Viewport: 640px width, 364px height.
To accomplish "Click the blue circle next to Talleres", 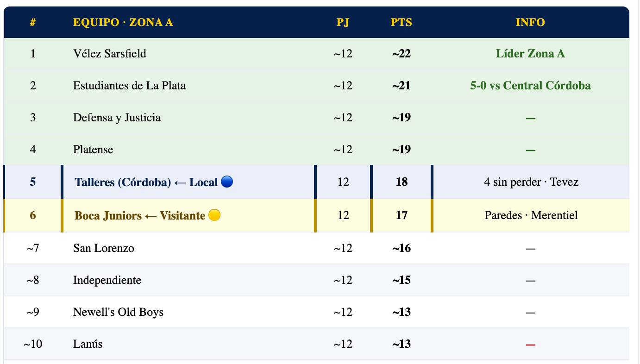I will point(227,182).
